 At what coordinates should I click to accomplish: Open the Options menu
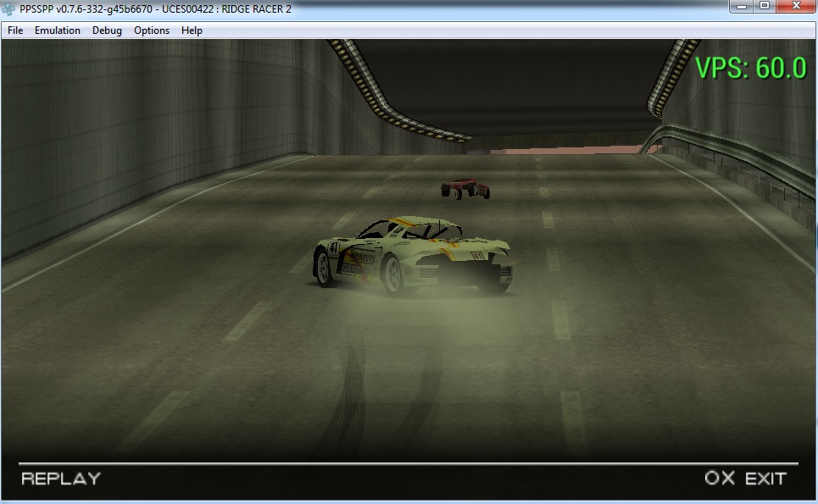coord(152,30)
